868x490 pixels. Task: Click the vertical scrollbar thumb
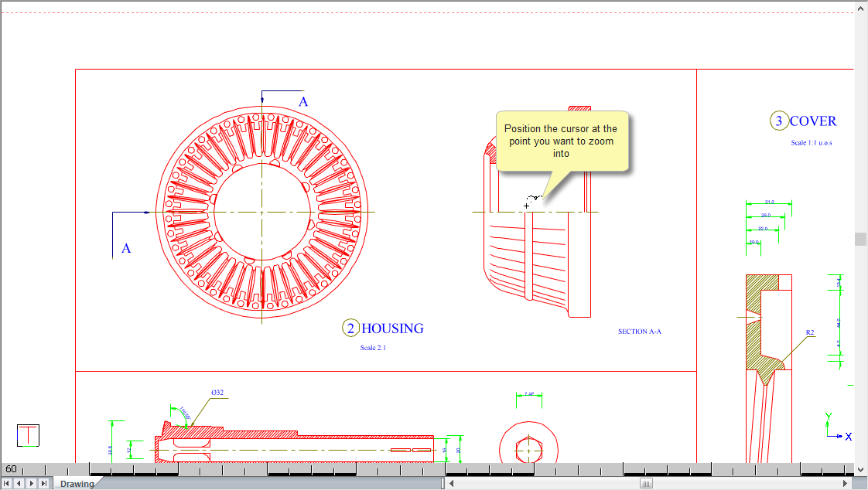tap(861, 239)
